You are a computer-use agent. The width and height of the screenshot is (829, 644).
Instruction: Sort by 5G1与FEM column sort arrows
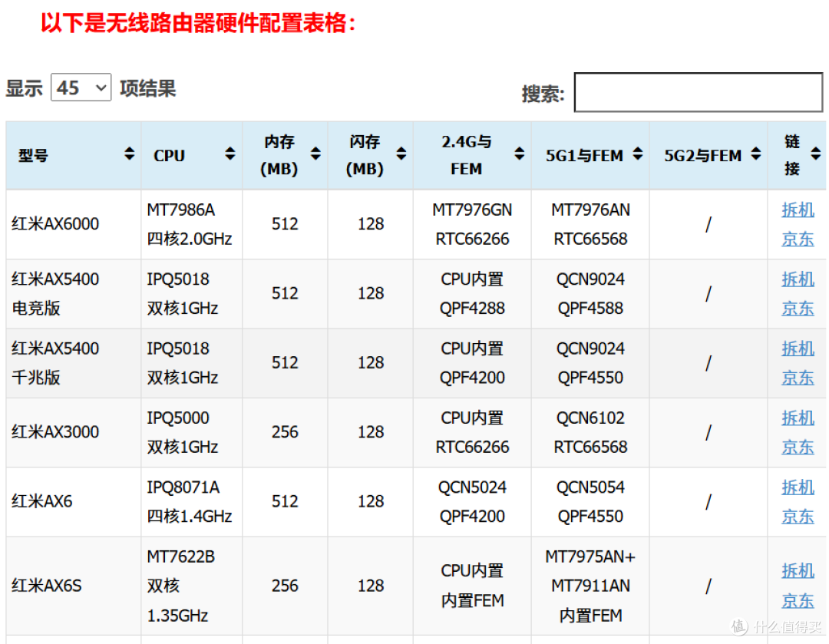[x=638, y=154]
